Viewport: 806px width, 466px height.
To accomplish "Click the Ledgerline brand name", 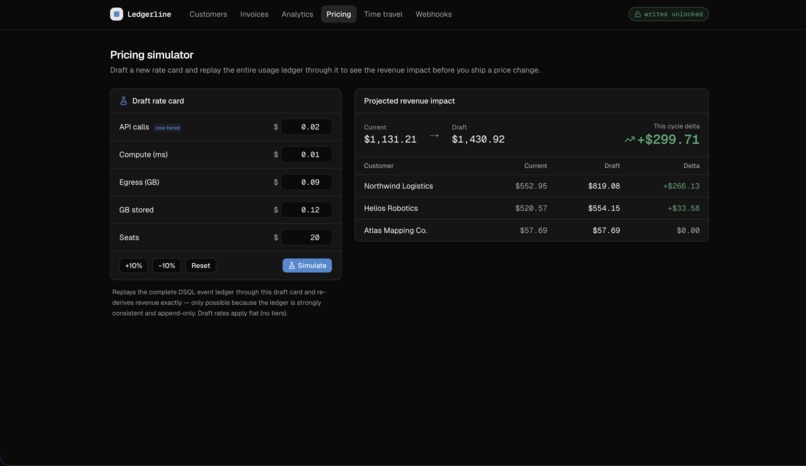I will 149,14.
